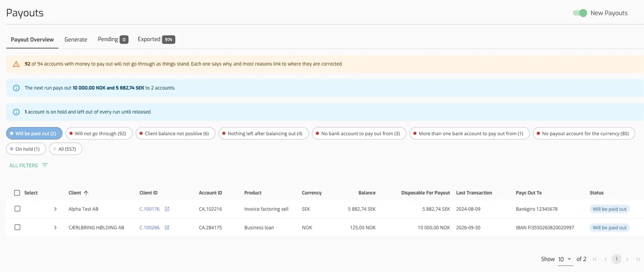Filter by Client balance not positive (6)
The width and height of the screenshot is (644, 272).
[x=175, y=133]
